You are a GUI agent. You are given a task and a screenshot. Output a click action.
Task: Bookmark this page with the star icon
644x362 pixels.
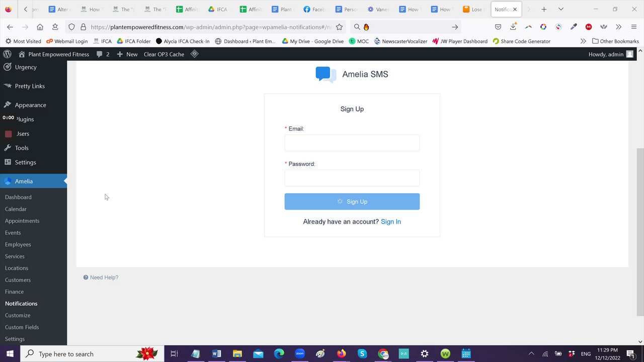(339, 27)
